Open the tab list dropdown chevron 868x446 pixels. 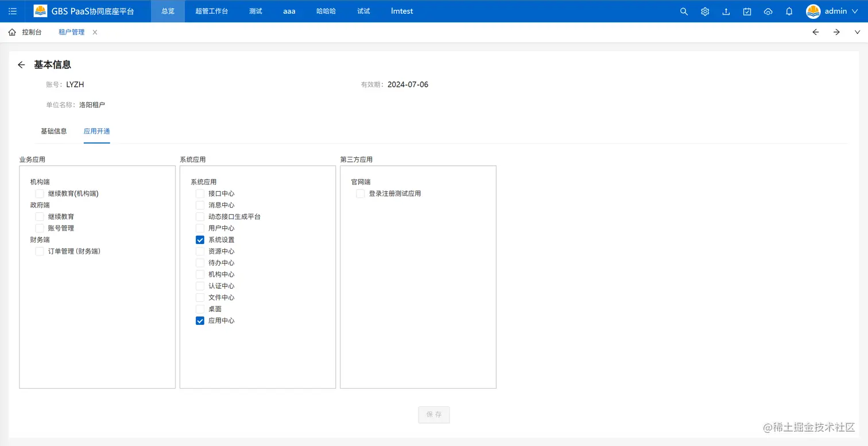tap(858, 32)
